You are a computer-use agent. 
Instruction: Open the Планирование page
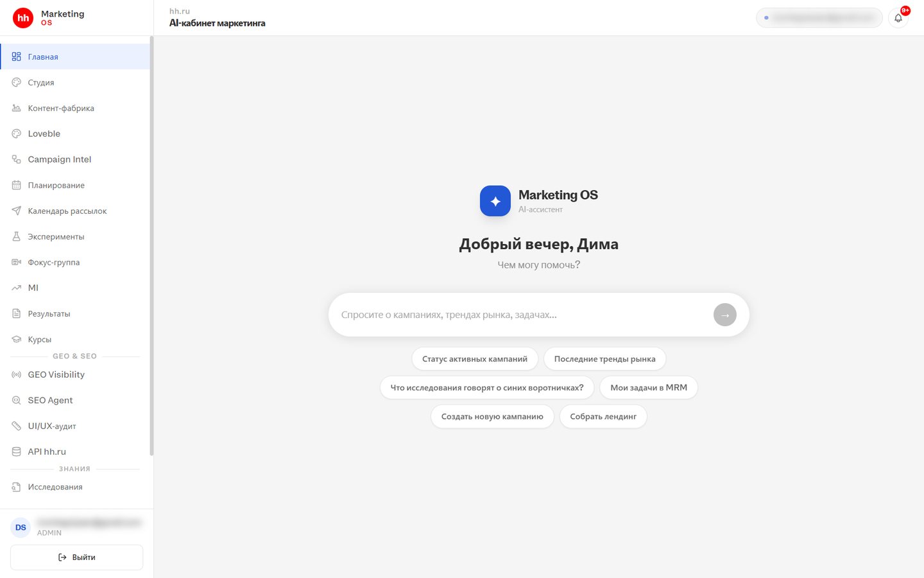pyautogui.click(x=75, y=185)
